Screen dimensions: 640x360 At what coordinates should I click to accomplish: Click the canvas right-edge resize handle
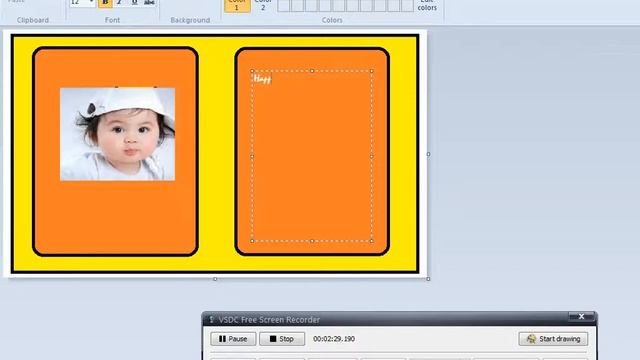coord(428,154)
